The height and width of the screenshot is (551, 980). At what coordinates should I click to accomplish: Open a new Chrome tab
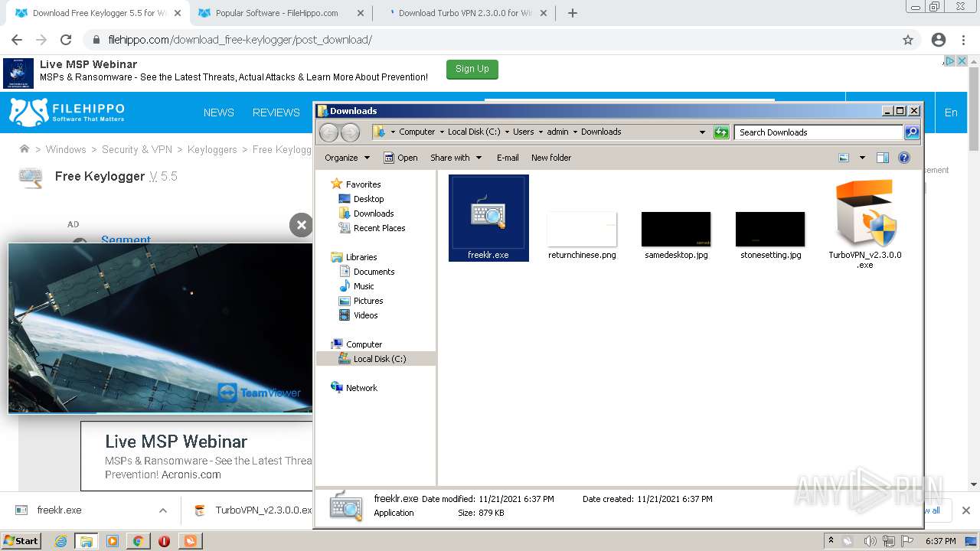[x=572, y=13]
